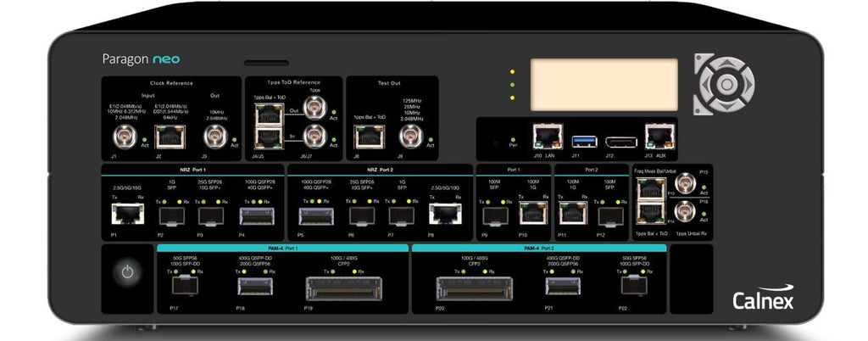Click the PAM-4 Port 2 header bar
This screenshot has height=341, width=868.
pos(538,249)
